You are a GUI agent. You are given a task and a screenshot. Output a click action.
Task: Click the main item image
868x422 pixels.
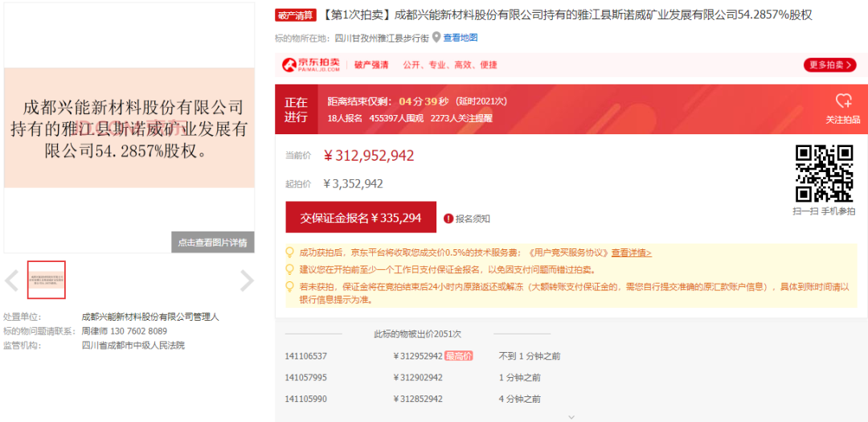(129, 128)
